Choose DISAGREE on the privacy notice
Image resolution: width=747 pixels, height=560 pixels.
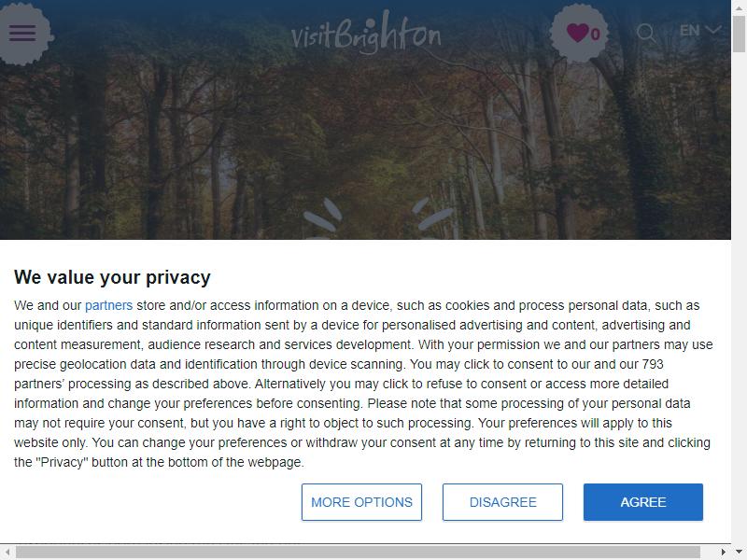coord(502,502)
